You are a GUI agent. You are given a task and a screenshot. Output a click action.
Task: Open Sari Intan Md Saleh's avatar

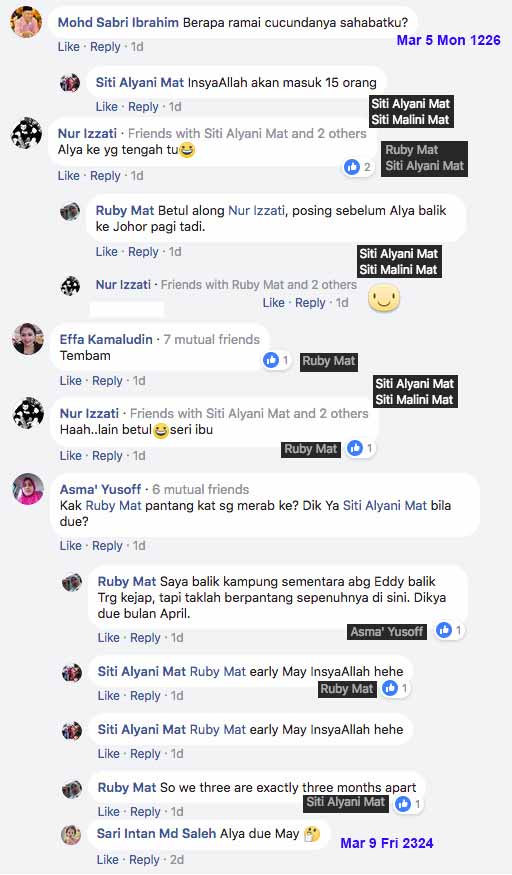click(71, 834)
